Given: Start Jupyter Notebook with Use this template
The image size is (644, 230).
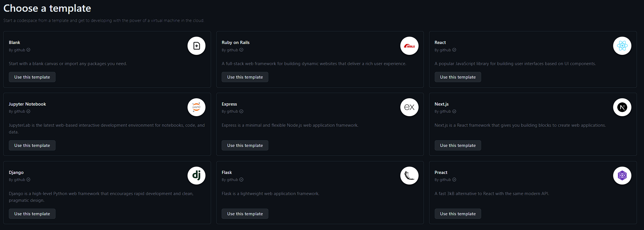Looking at the screenshot, I should [32, 146].
